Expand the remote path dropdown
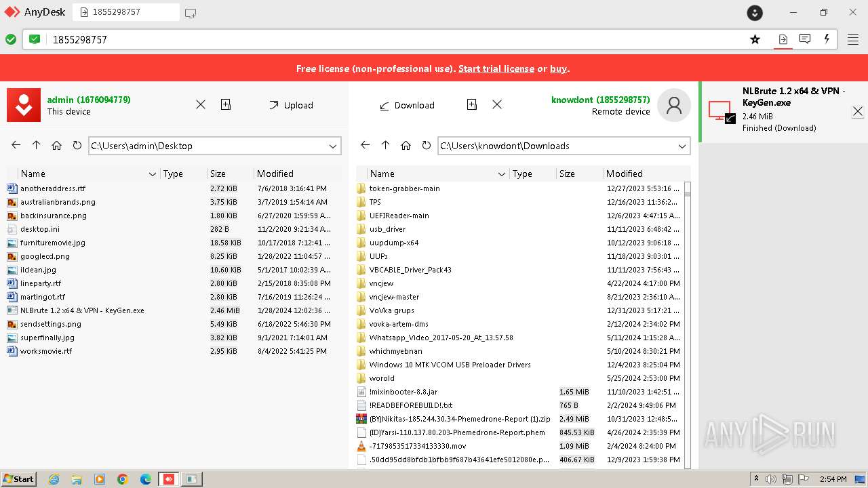 (x=682, y=146)
